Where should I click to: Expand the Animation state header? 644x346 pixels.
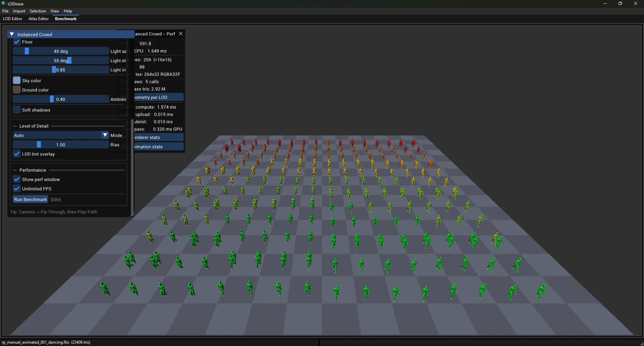click(x=159, y=147)
